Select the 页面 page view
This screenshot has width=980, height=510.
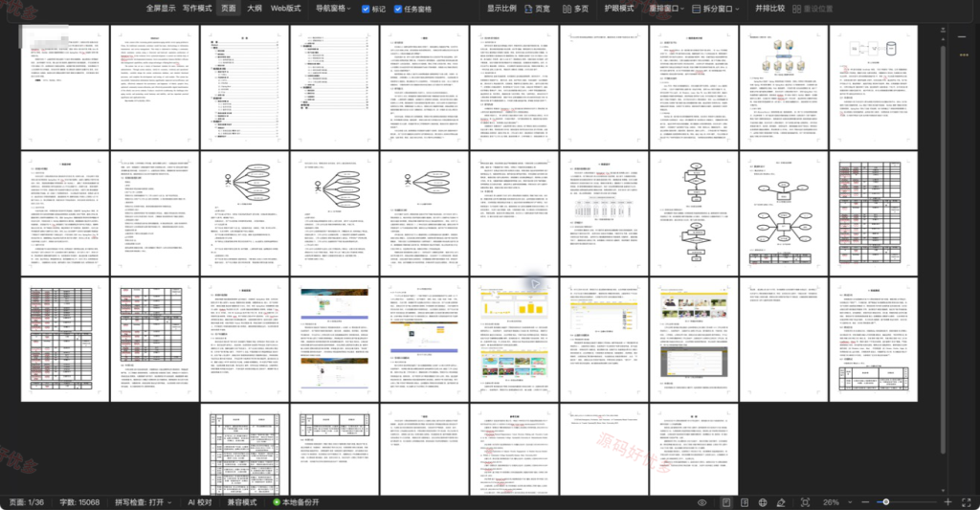(x=229, y=8)
